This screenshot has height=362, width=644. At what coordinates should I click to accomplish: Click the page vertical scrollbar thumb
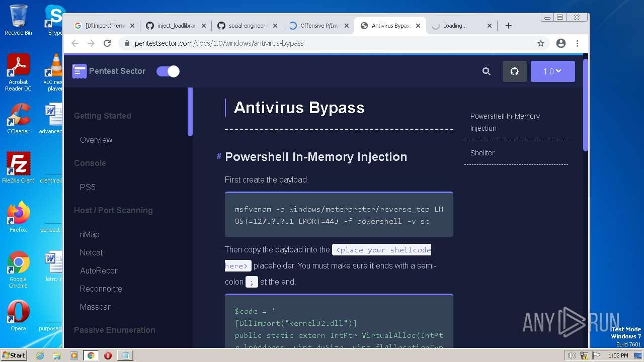(x=586, y=105)
